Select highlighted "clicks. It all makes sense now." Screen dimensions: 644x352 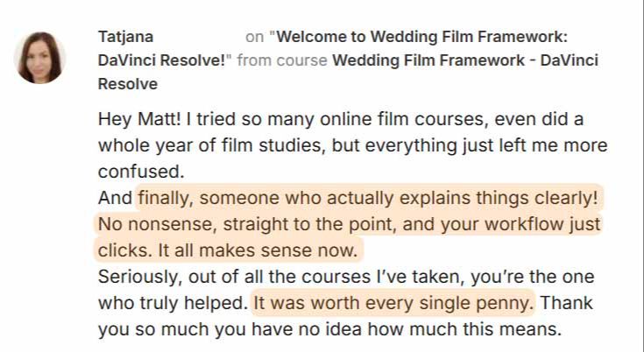(228, 250)
